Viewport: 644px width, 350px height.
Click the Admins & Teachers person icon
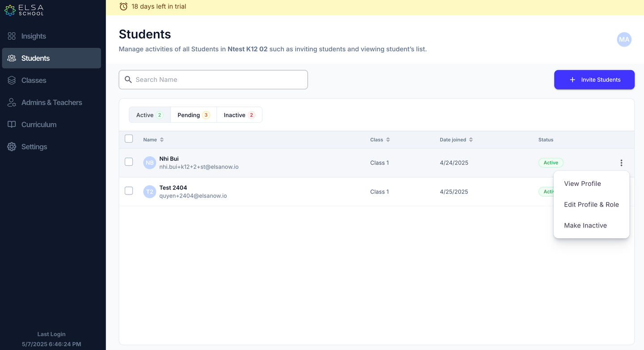(12, 102)
